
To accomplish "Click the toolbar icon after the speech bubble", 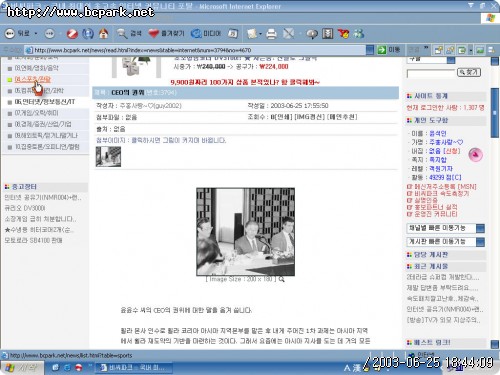I will [327, 33].
